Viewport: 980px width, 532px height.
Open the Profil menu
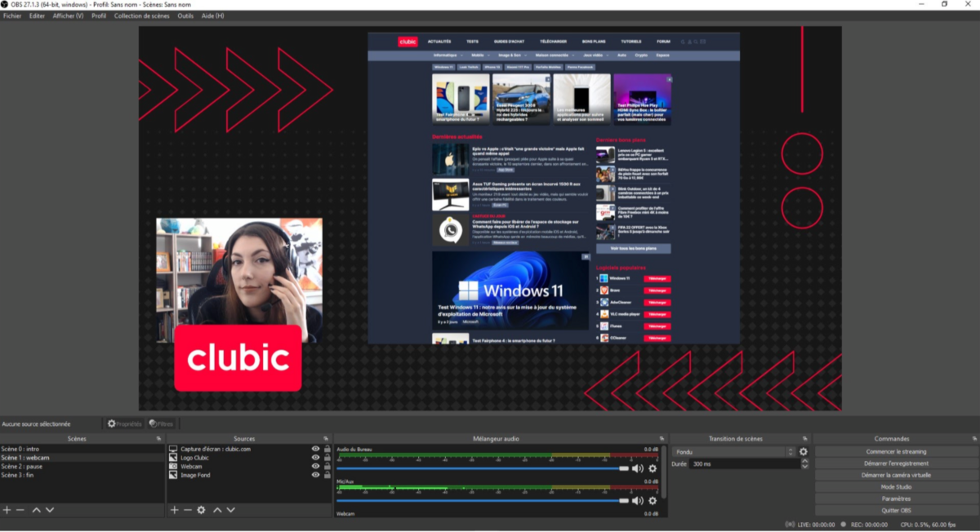point(99,16)
